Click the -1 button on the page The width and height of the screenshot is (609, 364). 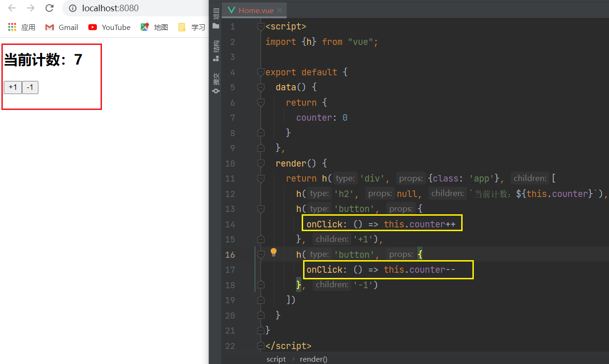pos(30,87)
